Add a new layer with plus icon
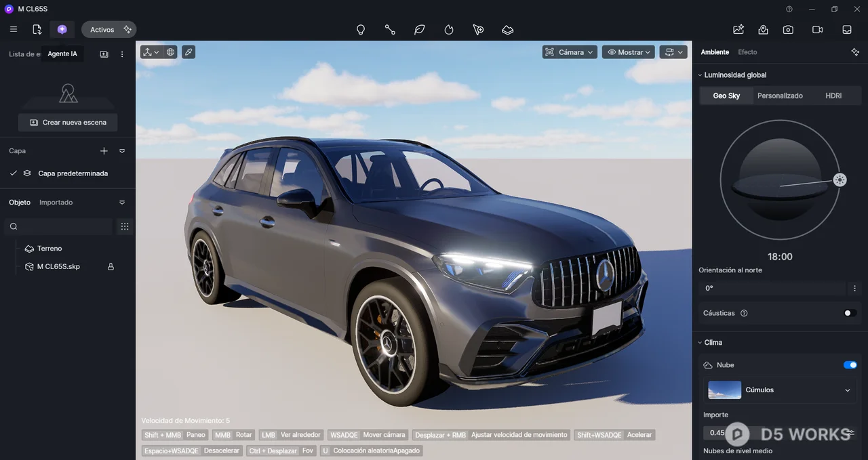Screen dimensions: 868x460 pos(104,151)
